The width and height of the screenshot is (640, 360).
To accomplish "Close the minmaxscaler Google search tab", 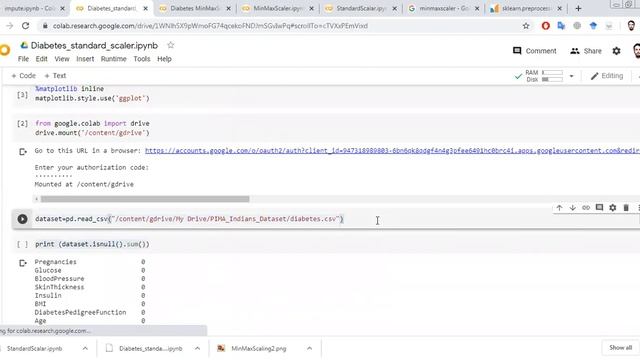I will [477, 8].
